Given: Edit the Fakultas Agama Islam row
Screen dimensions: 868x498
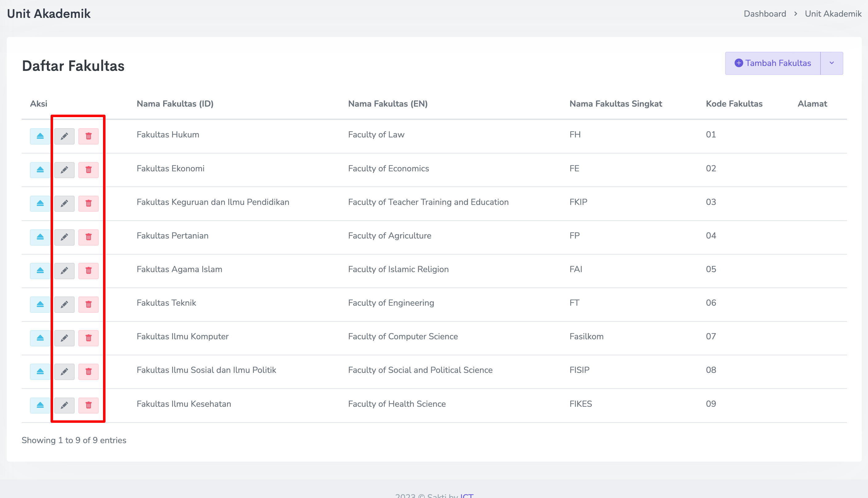Looking at the screenshot, I should [64, 271].
